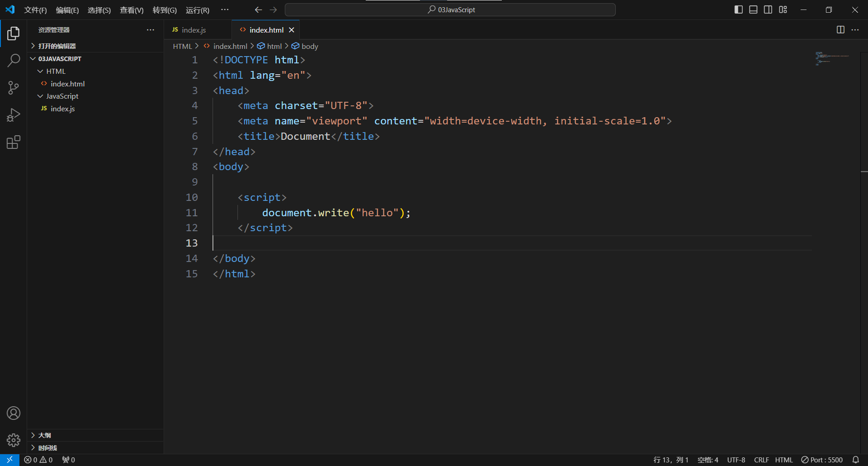
Task: Open the Explorer view in activity bar
Action: pyautogui.click(x=14, y=33)
